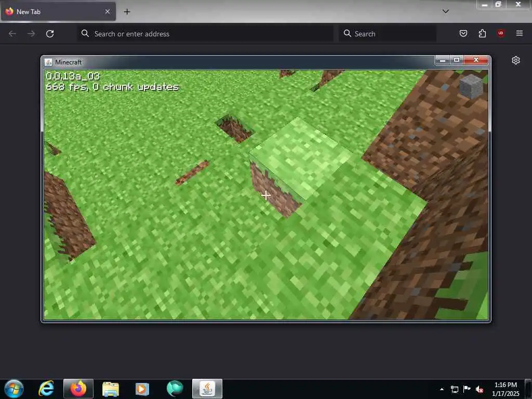Image resolution: width=532 pixels, height=399 pixels.
Task: Click the Minecraft title bar text
Action: coord(69,62)
